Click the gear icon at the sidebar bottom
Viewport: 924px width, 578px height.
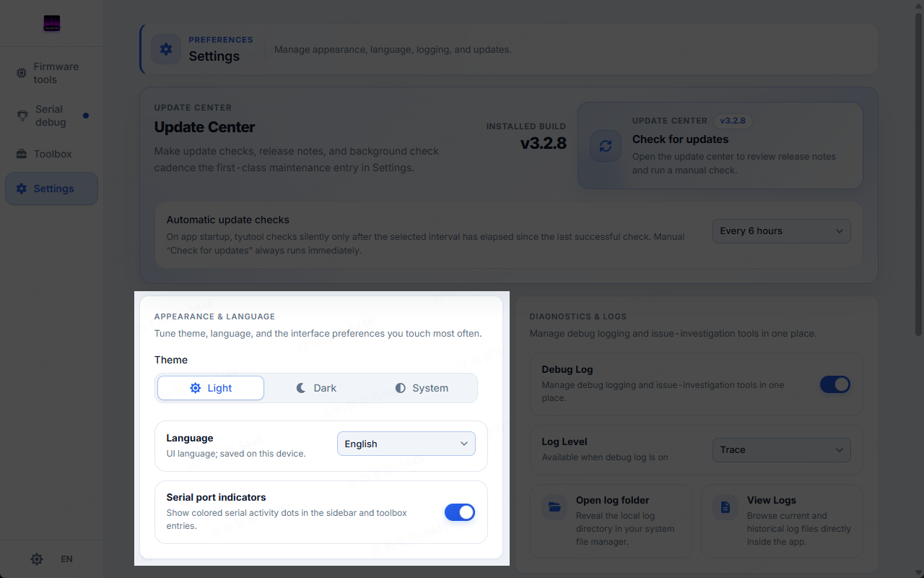[37, 559]
